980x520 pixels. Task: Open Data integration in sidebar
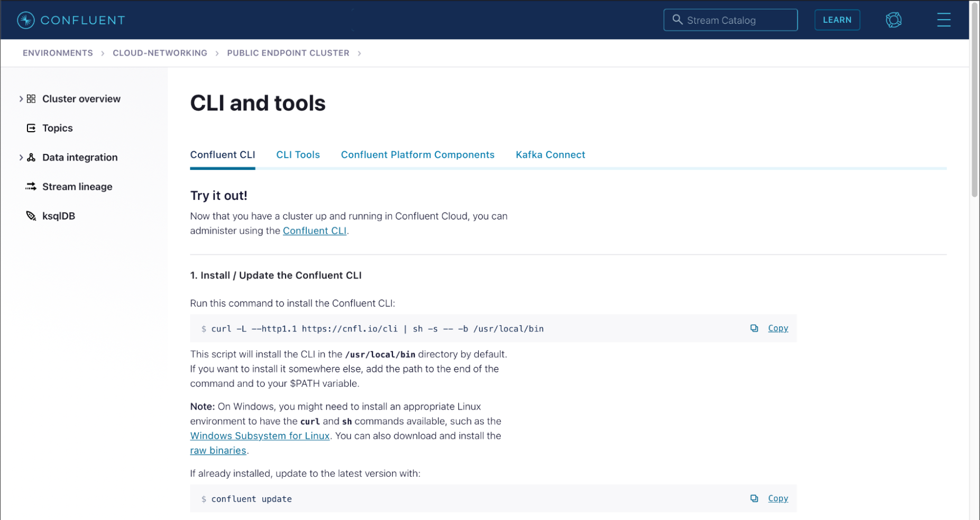pos(80,157)
